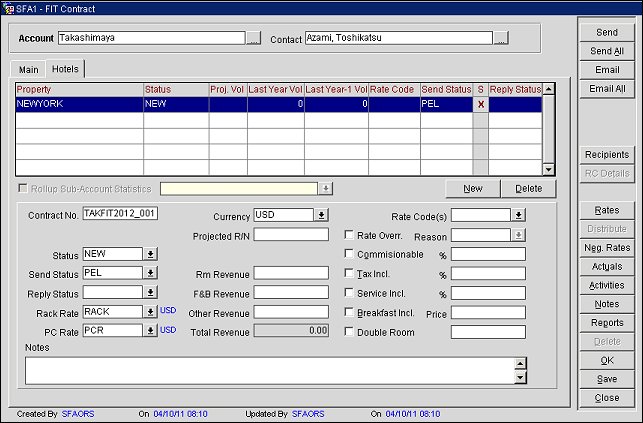643x423 pixels.
Task: Enable the Commissionable checkbox
Action: (x=349, y=254)
